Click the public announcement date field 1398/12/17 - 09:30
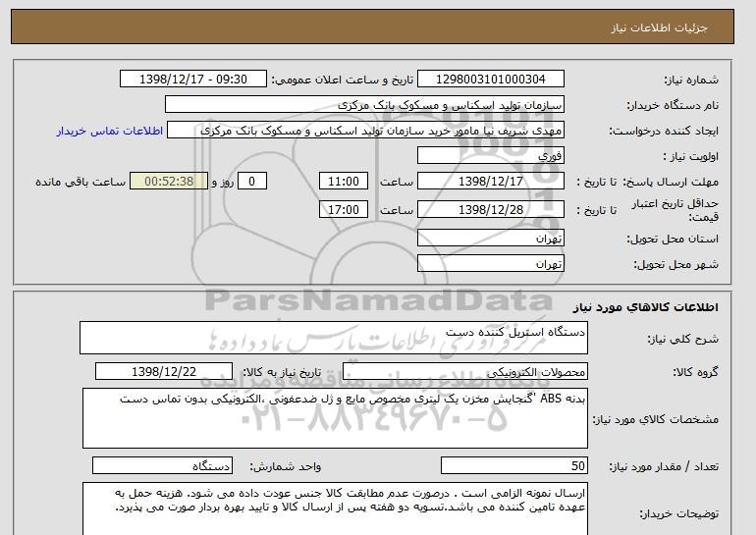Viewport: 756px width, 535px height. [x=192, y=80]
